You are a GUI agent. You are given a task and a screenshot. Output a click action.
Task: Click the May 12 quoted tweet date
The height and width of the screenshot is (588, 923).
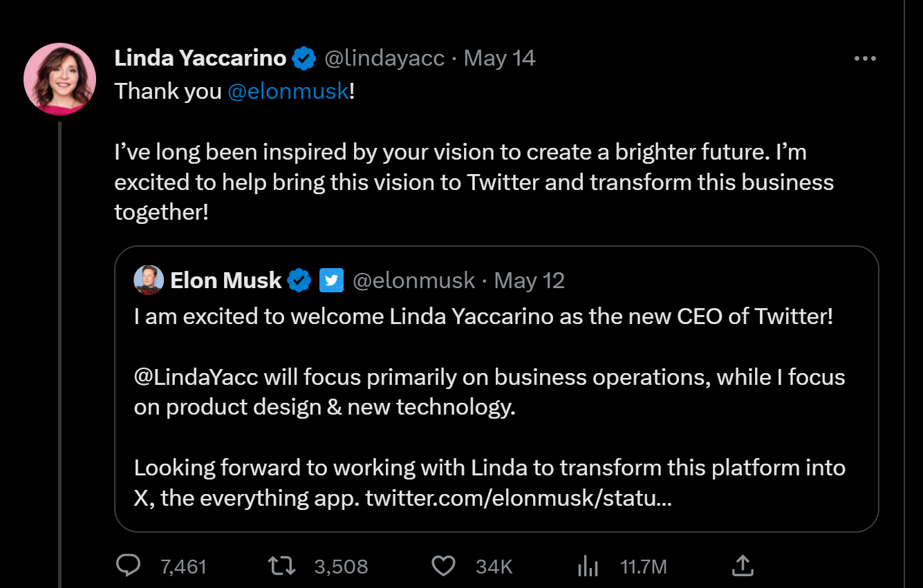pos(530,281)
